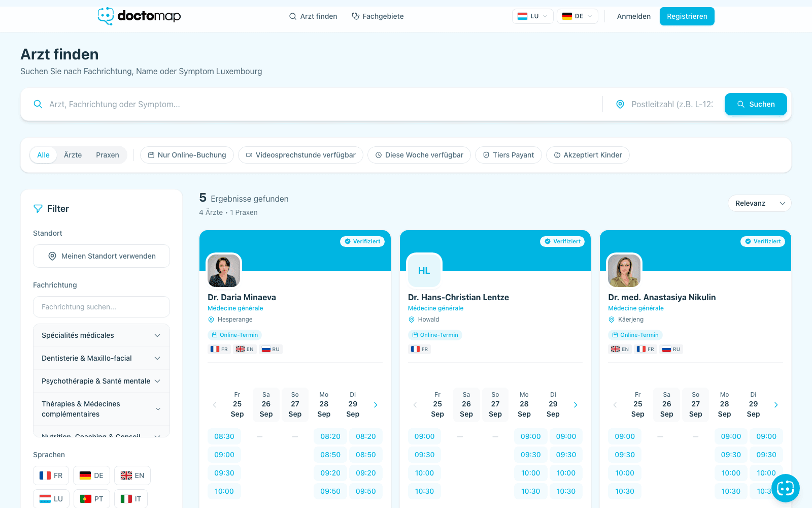The height and width of the screenshot is (508, 812).
Task: Book the 08:30 Friday slot with Daria Minaeva
Action: click(x=224, y=436)
